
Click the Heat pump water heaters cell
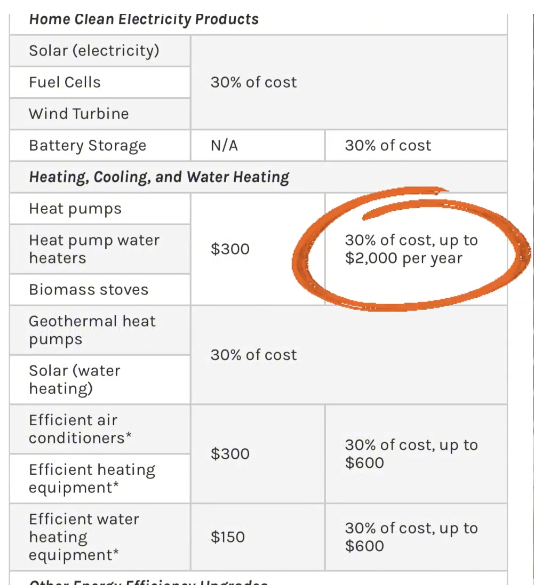100,249
